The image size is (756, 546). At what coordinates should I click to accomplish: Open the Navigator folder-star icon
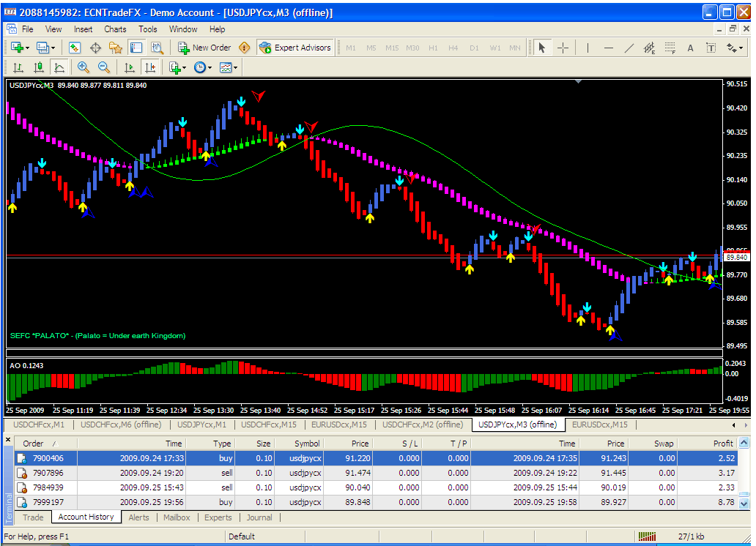click(x=116, y=48)
